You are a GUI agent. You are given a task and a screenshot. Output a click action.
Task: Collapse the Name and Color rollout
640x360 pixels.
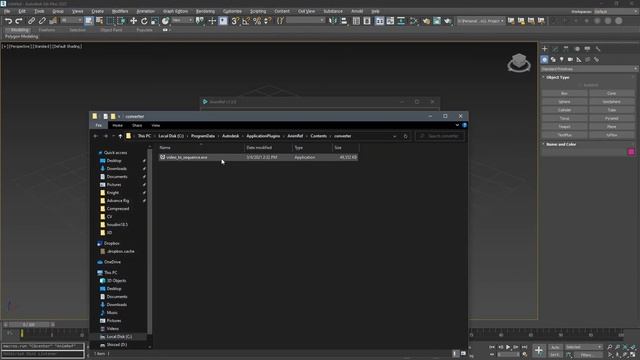561,144
